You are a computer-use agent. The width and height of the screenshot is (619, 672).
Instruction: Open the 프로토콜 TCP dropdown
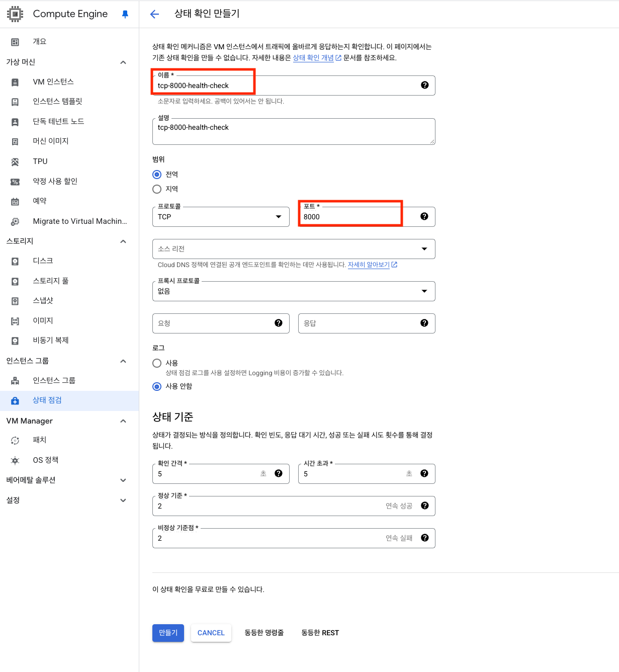(x=221, y=217)
